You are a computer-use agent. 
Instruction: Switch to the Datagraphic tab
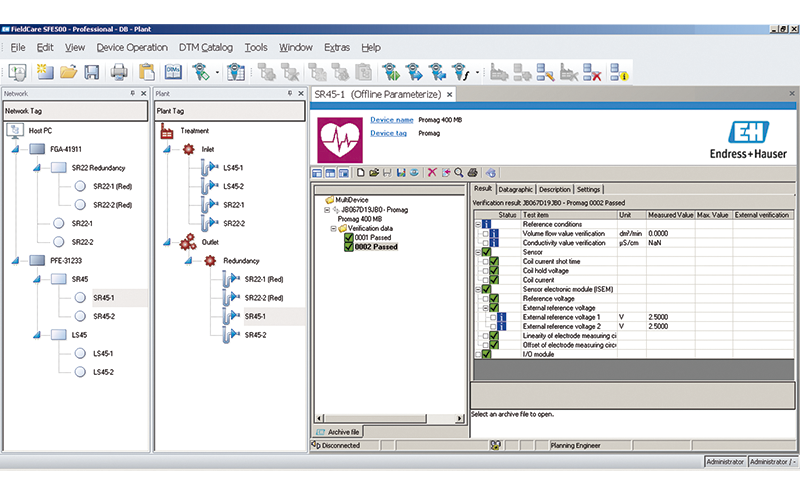pyautogui.click(x=515, y=189)
